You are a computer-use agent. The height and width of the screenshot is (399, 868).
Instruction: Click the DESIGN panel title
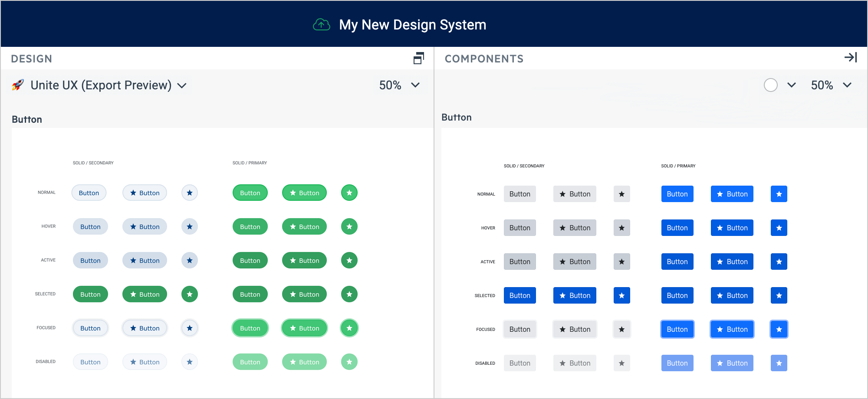pos(31,59)
